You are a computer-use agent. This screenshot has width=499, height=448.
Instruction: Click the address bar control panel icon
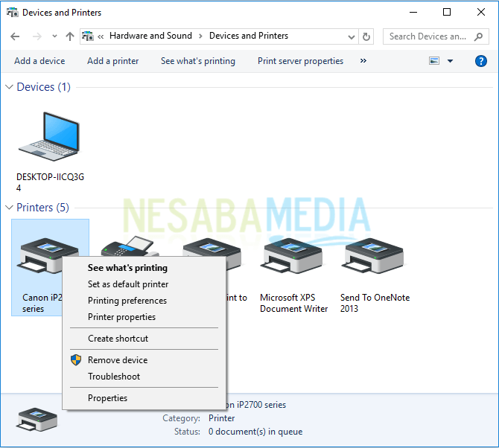(x=88, y=36)
